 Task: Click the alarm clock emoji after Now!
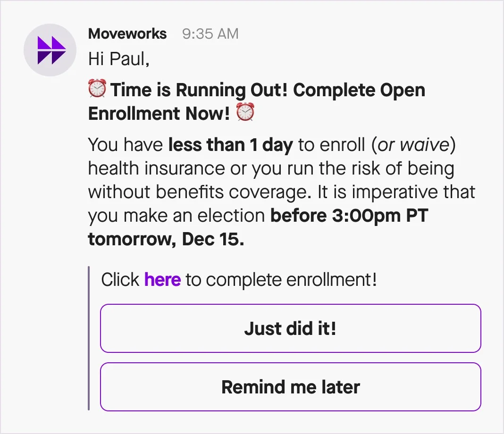click(245, 113)
